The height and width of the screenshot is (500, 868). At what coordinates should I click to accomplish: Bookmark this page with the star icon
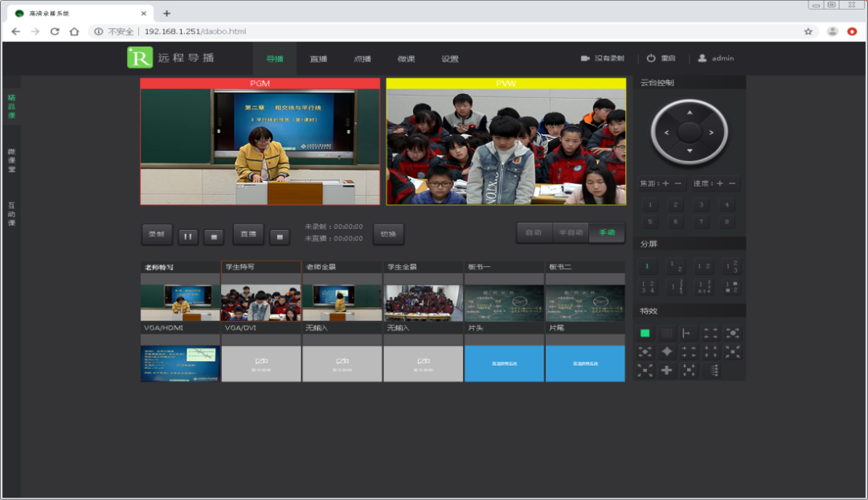(x=809, y=31)
